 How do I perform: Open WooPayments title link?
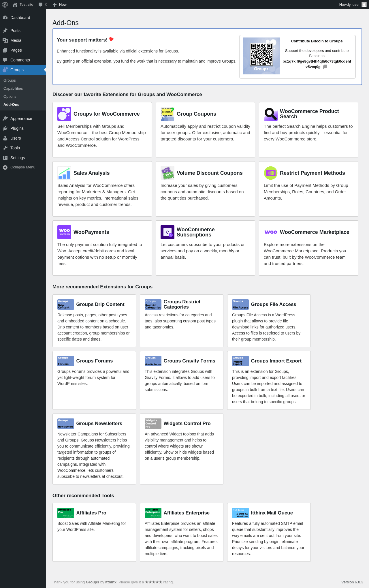coord(91,232)
